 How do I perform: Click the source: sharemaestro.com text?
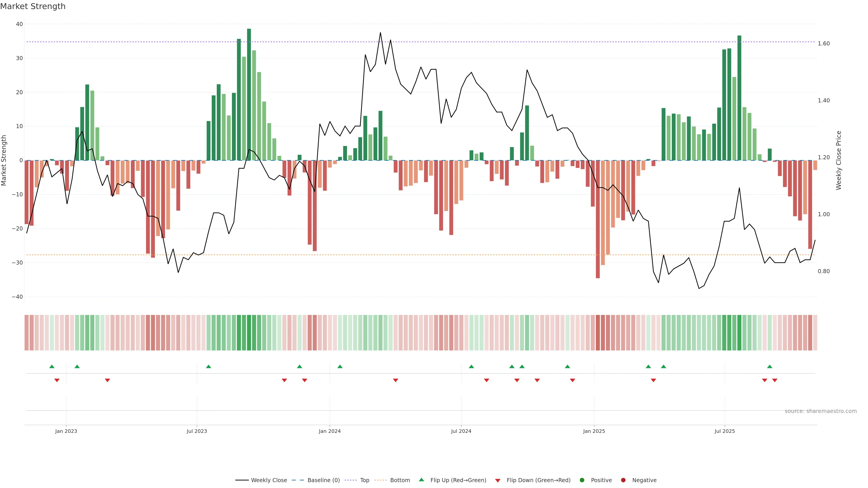821,411
